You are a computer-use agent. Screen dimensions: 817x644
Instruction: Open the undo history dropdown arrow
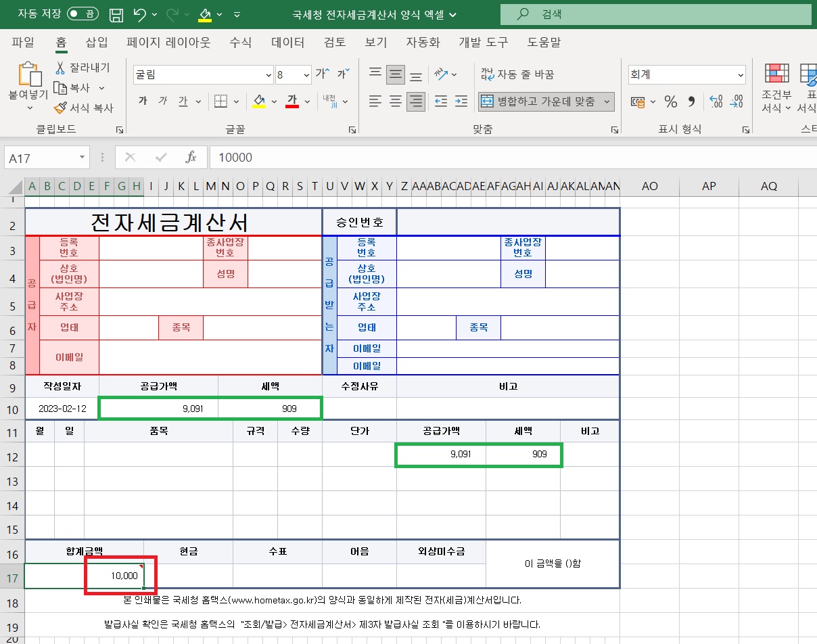[155, 15]
